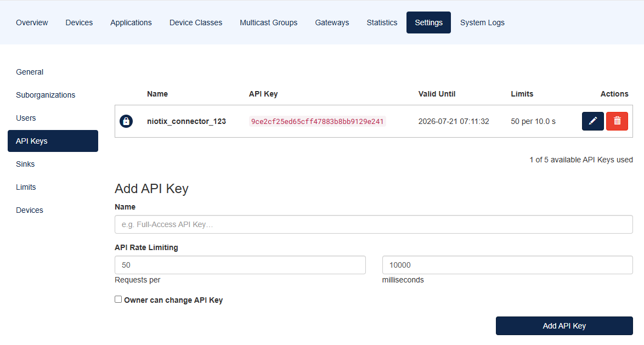
Task: Click the milliseconds field showing 10000
Action: (507, 265)
